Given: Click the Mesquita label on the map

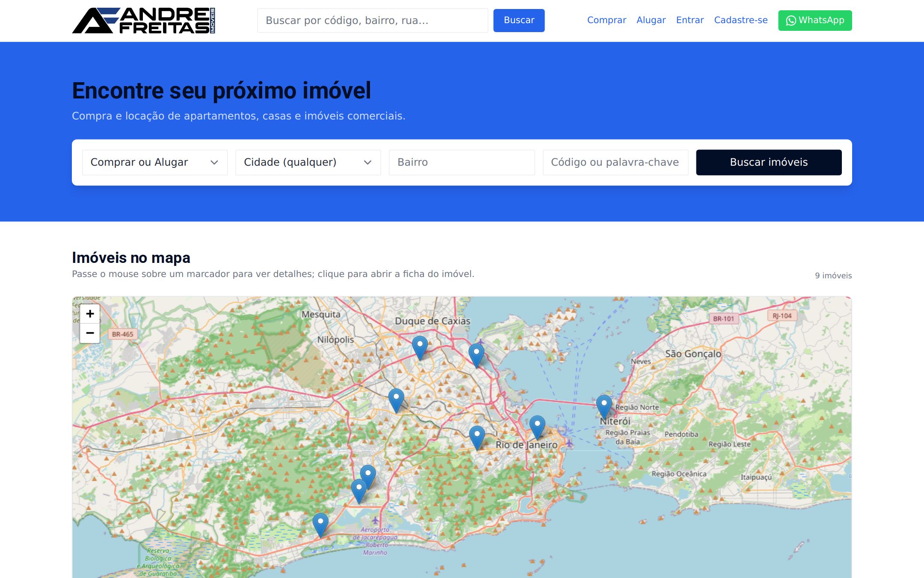Looking at the screenshot, I should [x=321, y=314].
